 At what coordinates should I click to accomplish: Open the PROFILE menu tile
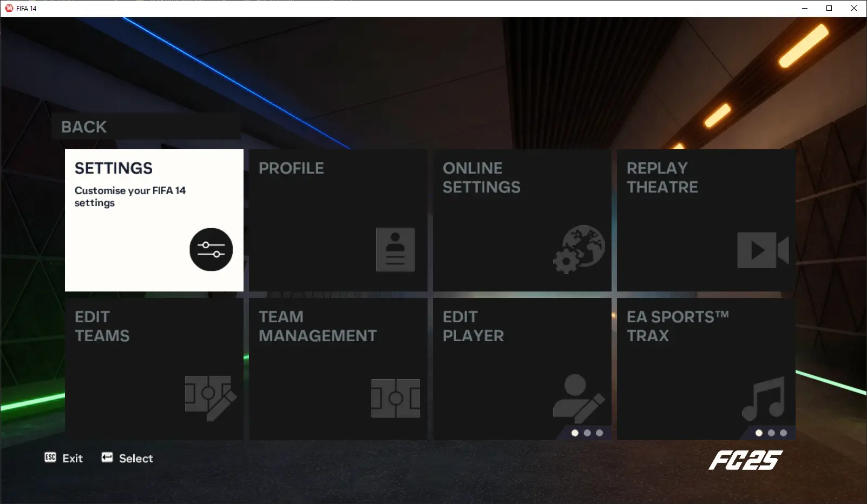[x=338, y=220]
